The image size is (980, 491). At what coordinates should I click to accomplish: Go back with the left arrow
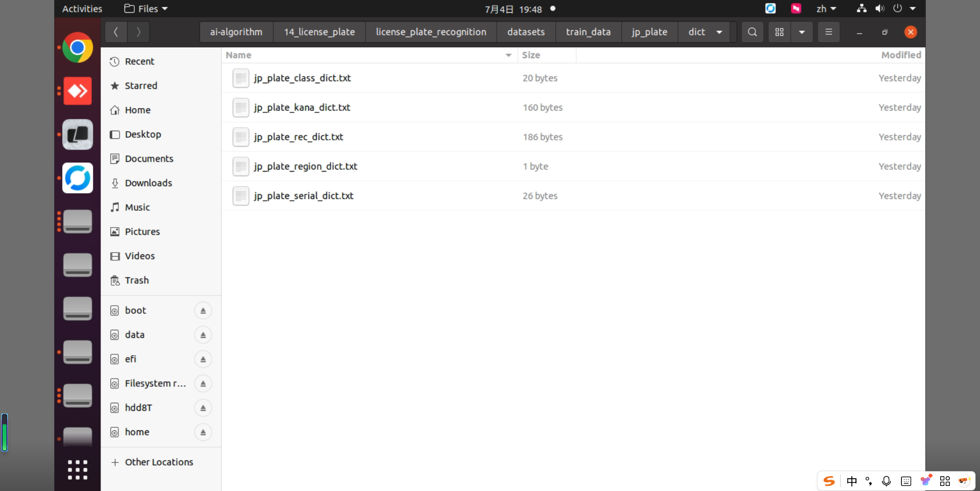(116, 32)
